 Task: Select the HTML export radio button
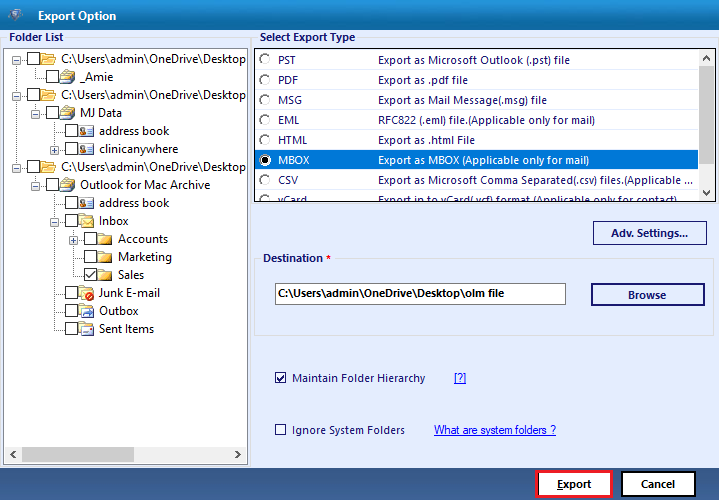265,139
